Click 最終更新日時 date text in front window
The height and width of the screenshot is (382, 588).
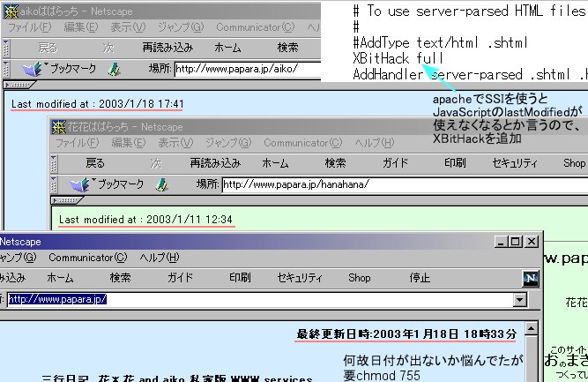coord(406,334)
